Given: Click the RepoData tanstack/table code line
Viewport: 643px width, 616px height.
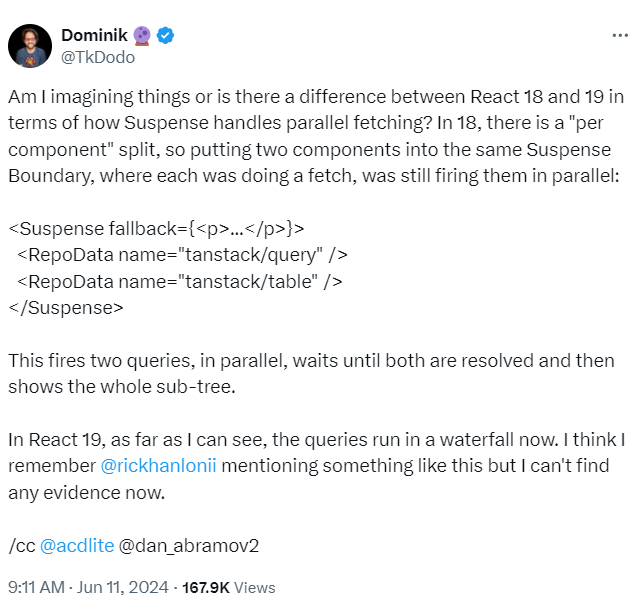Looking at the screenshot, I should 179,281.
